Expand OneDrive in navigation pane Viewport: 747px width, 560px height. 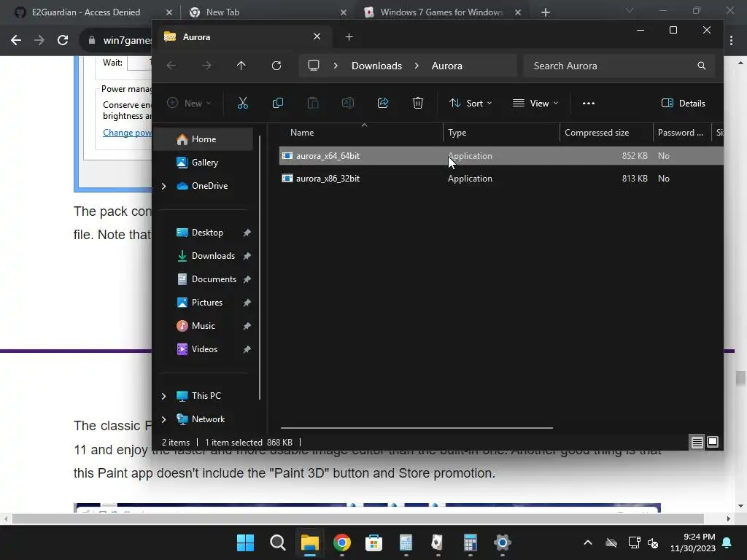coord(163,186)
